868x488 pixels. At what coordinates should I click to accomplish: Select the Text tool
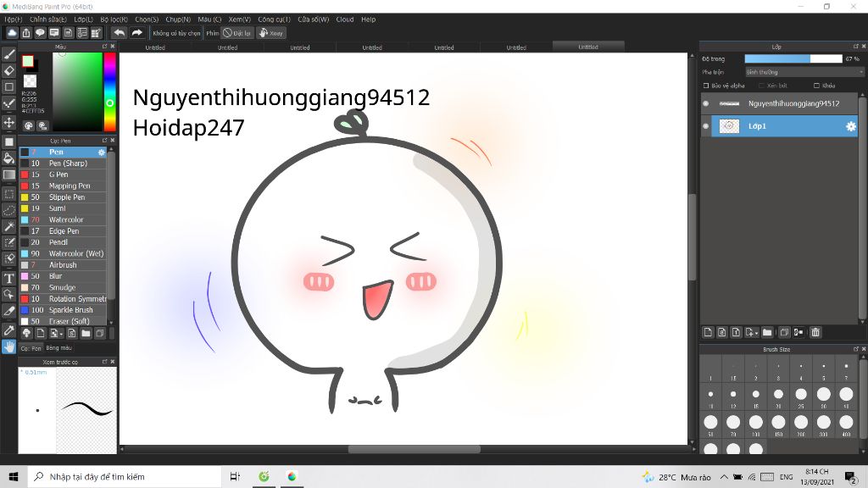tap(8, 278)
